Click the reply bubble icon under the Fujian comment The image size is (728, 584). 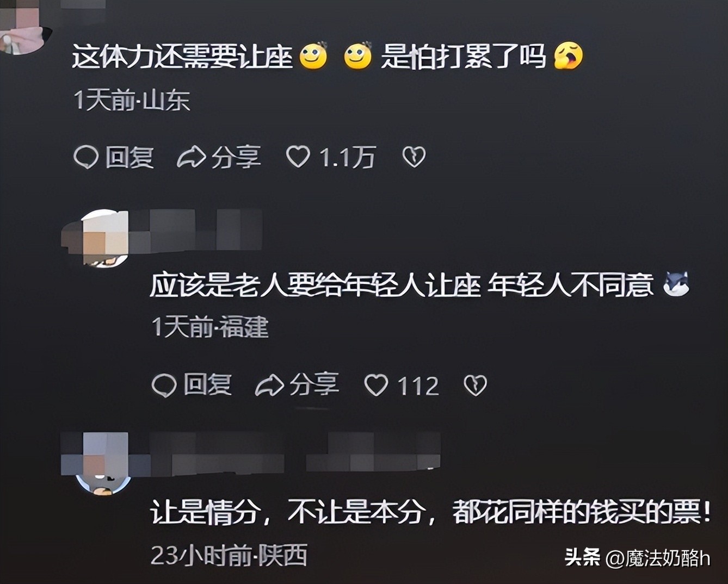[164, 386]
